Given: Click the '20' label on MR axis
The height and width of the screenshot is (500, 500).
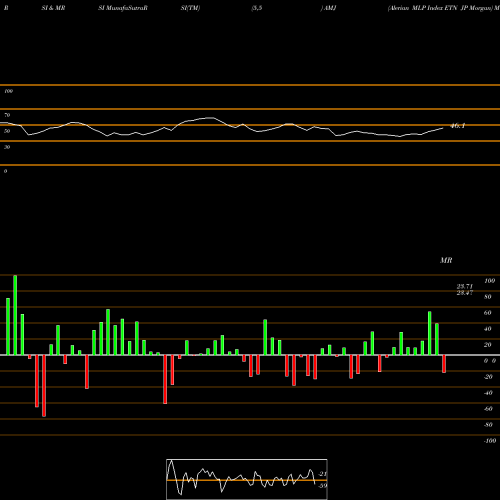Looking at the screenshot, I should [x=488, y=345].
